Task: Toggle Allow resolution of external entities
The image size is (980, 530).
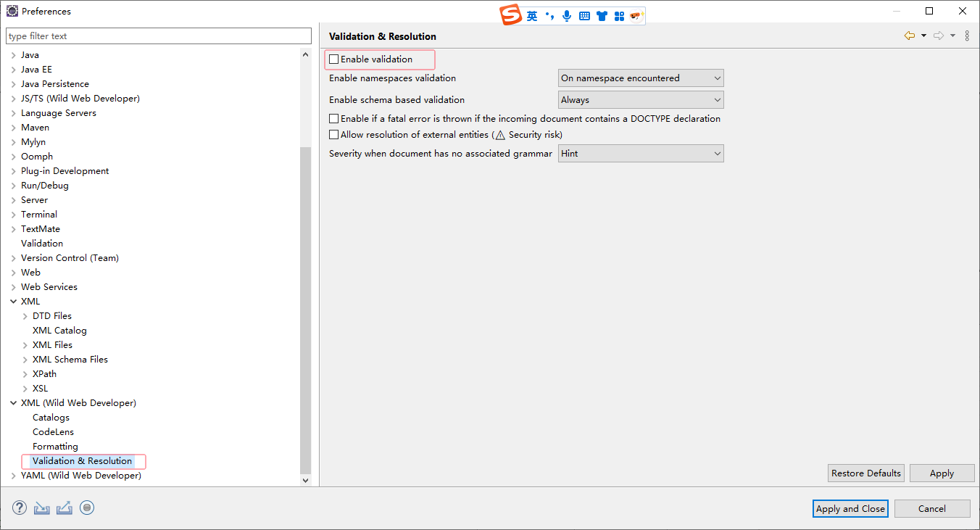Action: [333, 135]
